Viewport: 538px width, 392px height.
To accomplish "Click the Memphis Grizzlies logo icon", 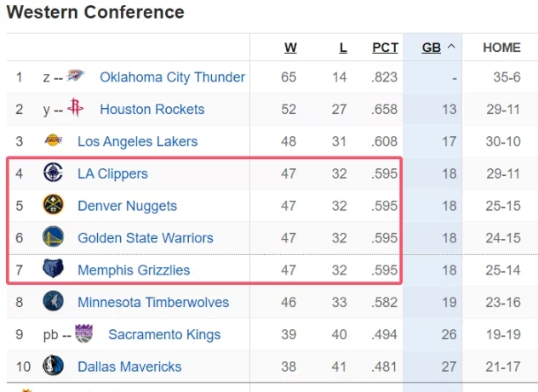I will 53,270.
